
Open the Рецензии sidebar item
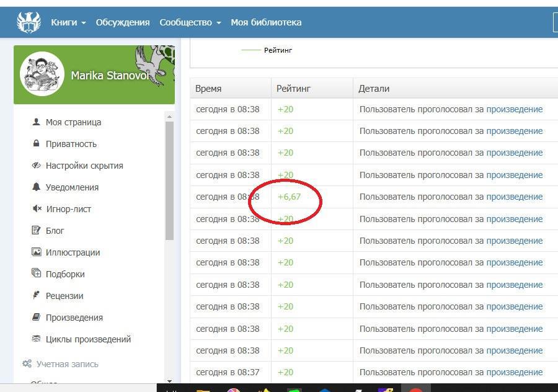click(x=64, y=296)
